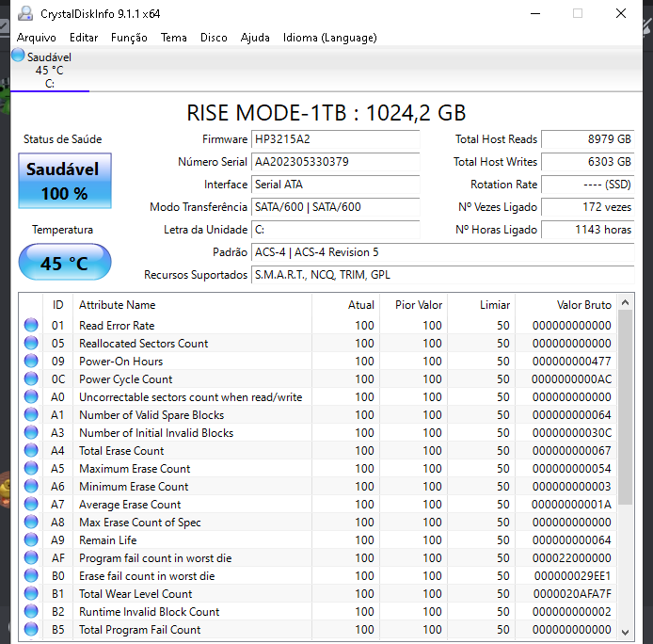Click the ID column header
Screen dimensions: 653x644
(58, 305)
